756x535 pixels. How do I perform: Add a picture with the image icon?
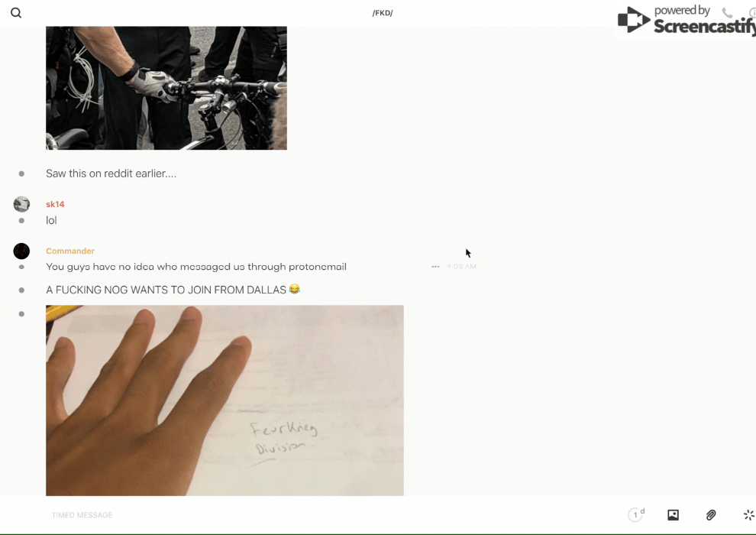pos(673,514)
